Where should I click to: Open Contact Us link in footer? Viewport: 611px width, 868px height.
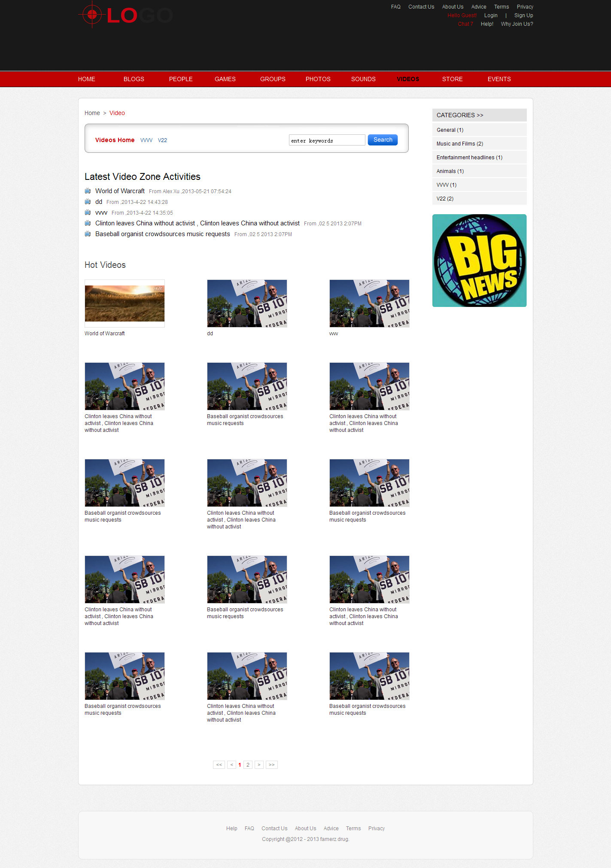tap(274, 829)
